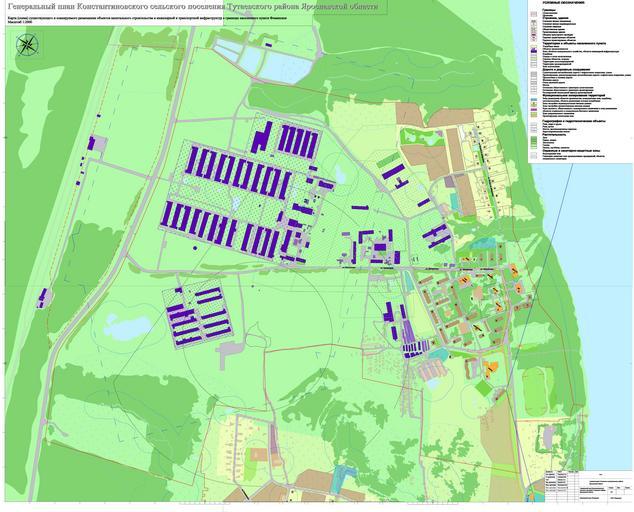Viewport: 634px width, 512px height.
Task: Click the light blue pond on the left side
Action: click(125, 327)
